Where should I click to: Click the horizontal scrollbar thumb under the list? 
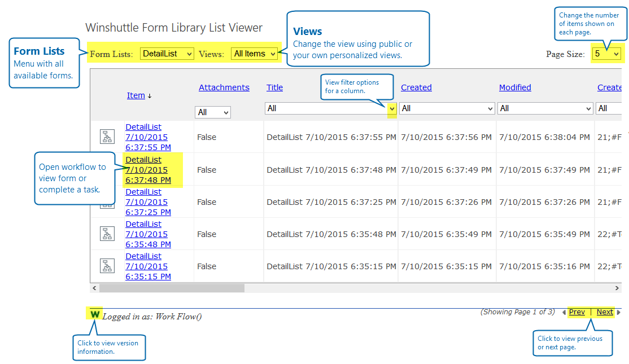tap(172, 288)
